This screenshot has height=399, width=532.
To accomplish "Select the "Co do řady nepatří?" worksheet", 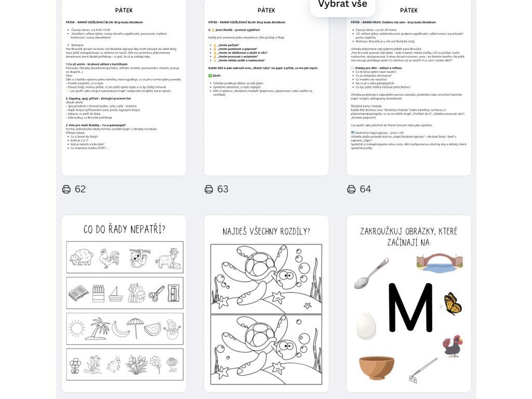I will [x=124, y=303].
